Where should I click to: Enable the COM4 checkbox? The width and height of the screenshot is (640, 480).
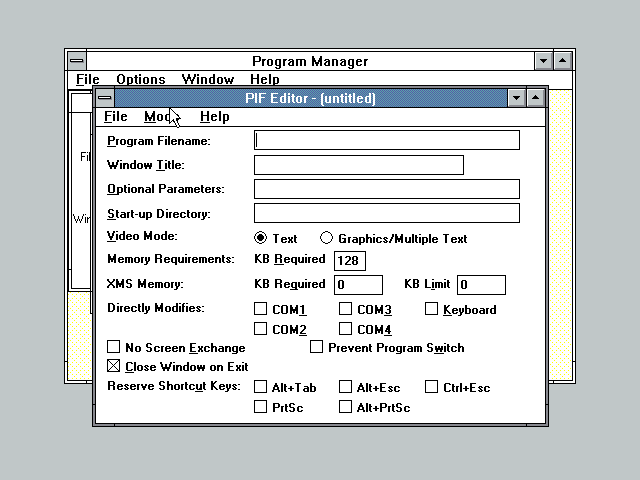pos(345,329)
